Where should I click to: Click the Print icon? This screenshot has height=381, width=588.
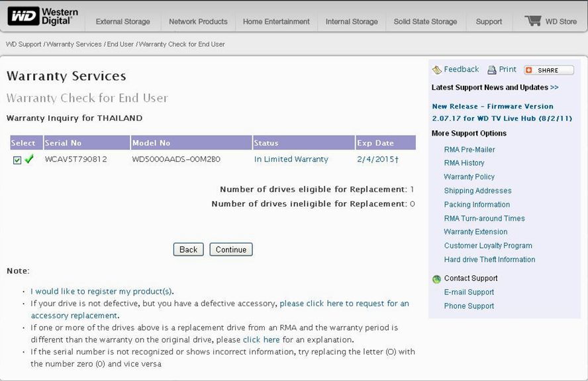[492, 70]
